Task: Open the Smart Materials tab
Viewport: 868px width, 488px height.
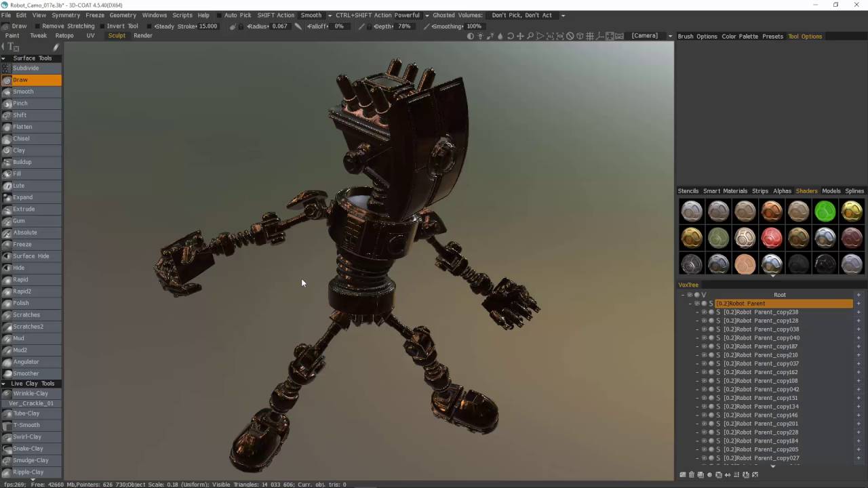Action: (725, 191)
